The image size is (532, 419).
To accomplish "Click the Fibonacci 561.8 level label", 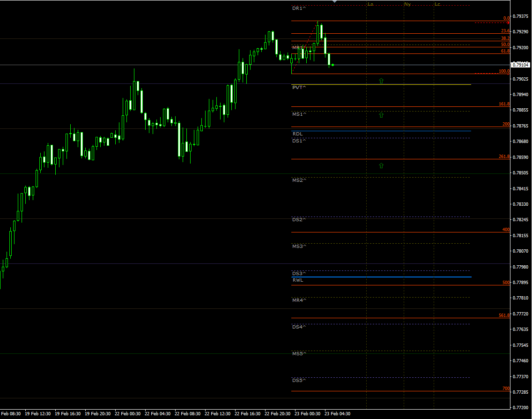I will [x=504, y=315].
